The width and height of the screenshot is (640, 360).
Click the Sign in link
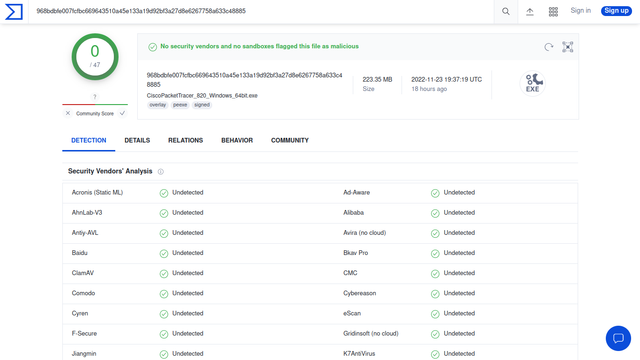click(580, 11)
